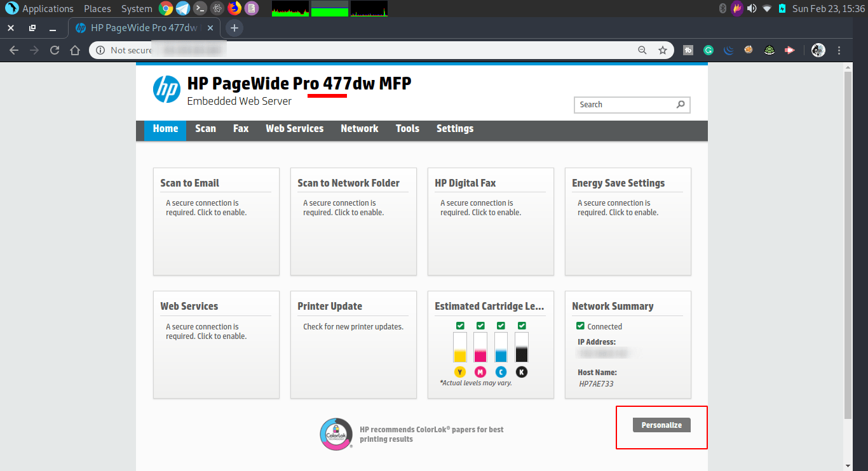Image resolution: width=868 pixels, height=471 pixels.
Task: Click the red video recorder extension icon
Action: click(x=789, y=50)
